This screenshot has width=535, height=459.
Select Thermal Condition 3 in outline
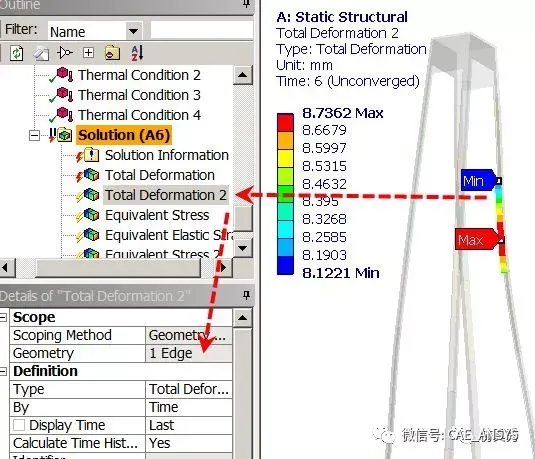coord(139,95)
